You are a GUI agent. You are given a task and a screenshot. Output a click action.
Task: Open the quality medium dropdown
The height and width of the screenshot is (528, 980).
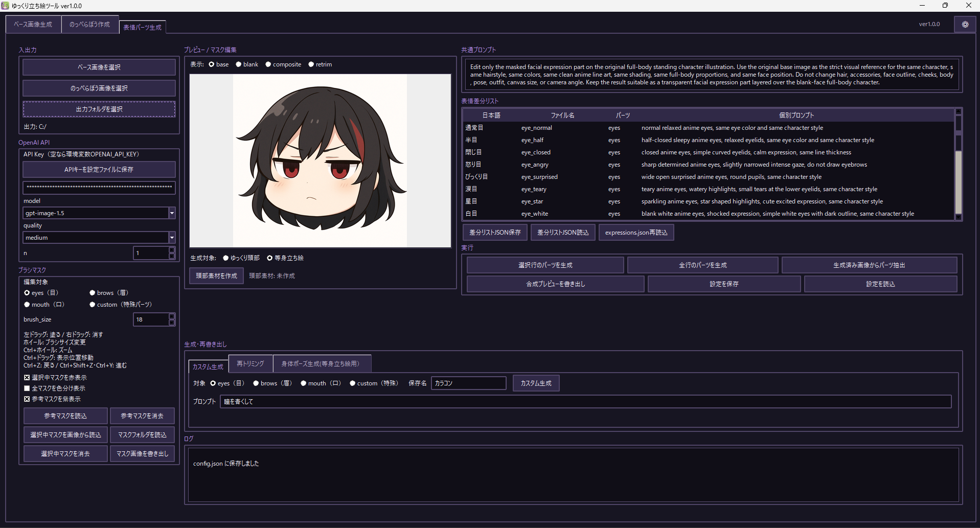tap(172, 238)
